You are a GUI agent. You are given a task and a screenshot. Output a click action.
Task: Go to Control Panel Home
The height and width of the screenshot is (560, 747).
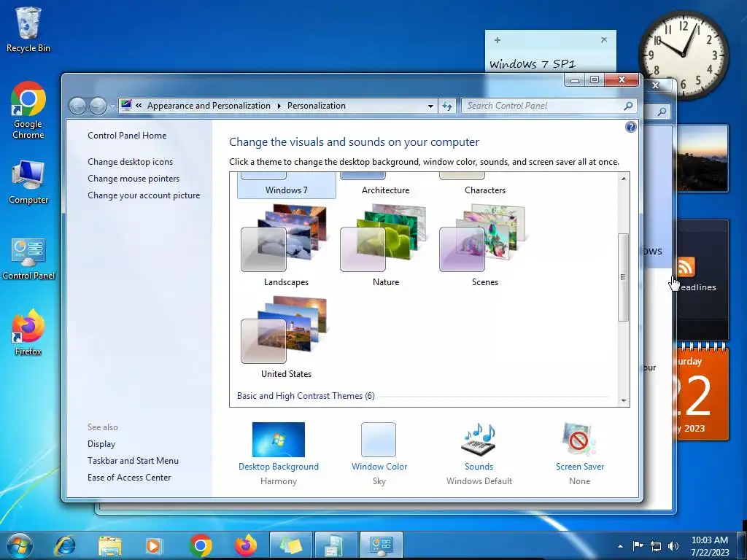click(x=127, y=135)
